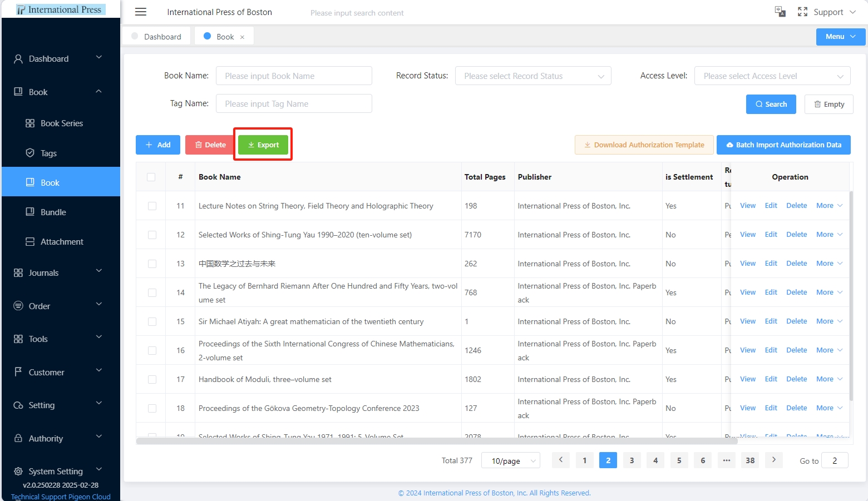Open Bundle in the sidebar
This screenshot has height=501, width=868.
point(60,212)
